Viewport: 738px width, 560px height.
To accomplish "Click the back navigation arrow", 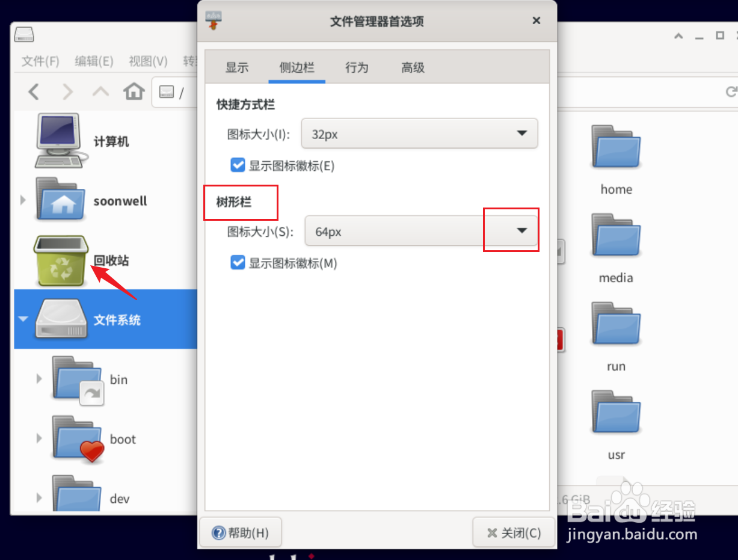I will click(x=34, y=92).
